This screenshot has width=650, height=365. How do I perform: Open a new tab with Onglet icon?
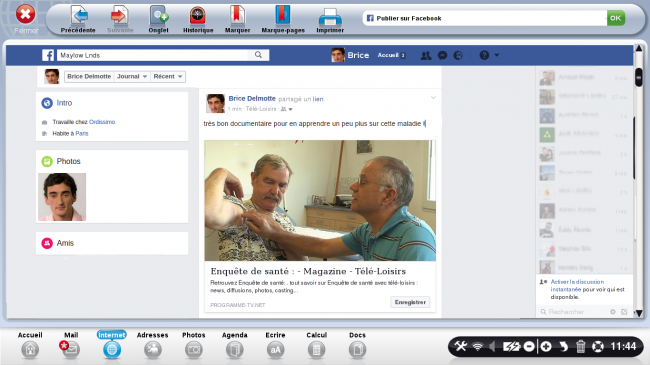coord(159,17)
